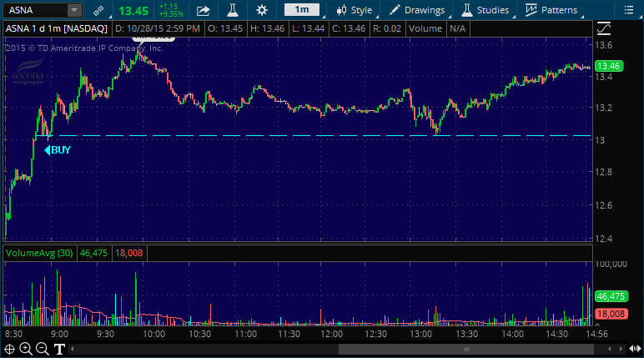The image size is (644, 358).
Task: Click the green 46,475 volume axis bubble
Action: 611,296
